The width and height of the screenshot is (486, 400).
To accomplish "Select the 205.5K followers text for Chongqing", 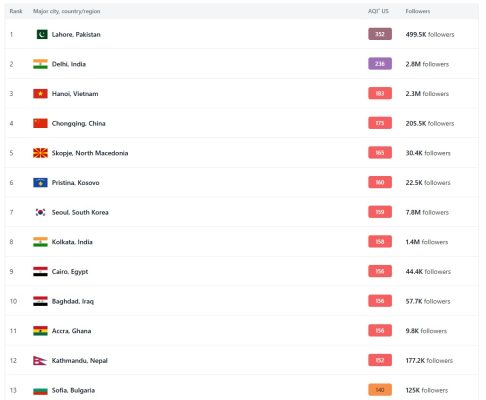I will (430, 123).
